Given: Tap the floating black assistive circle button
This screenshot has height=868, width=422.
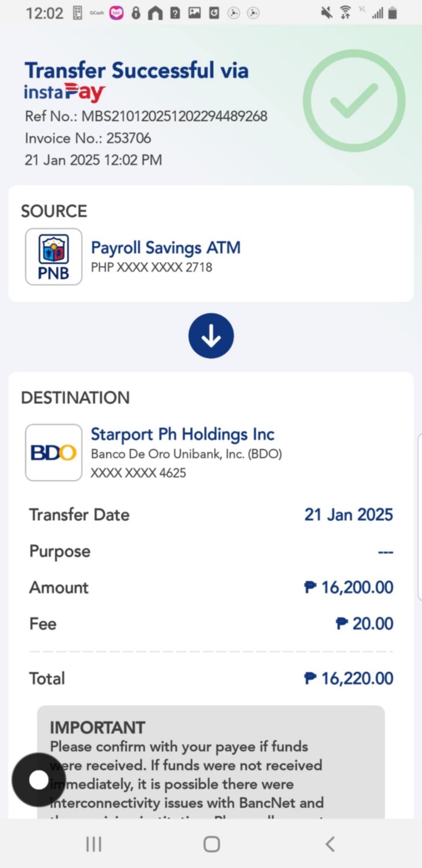Looking at the screenshot, I should pyautogui.click(x=39, y=780).
